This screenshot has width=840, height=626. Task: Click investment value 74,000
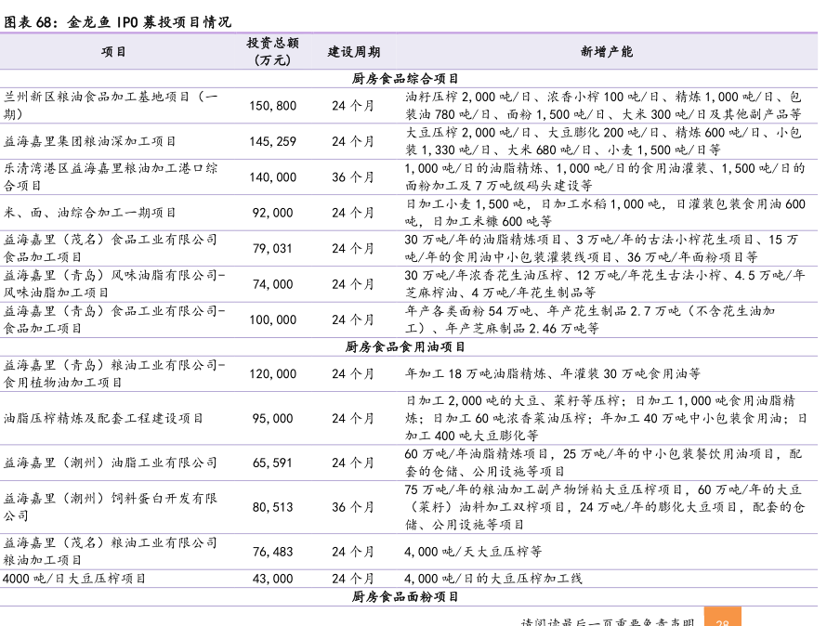point(272,284)
